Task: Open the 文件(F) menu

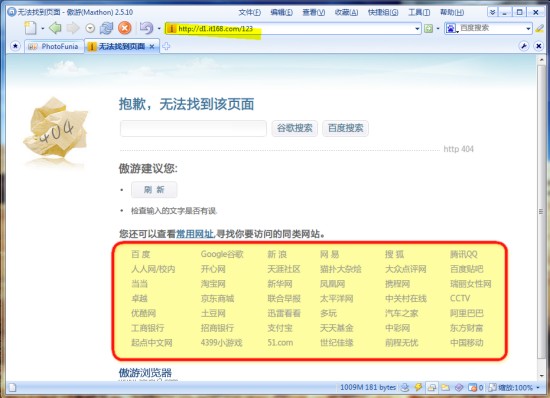Action: click(250, 12)
